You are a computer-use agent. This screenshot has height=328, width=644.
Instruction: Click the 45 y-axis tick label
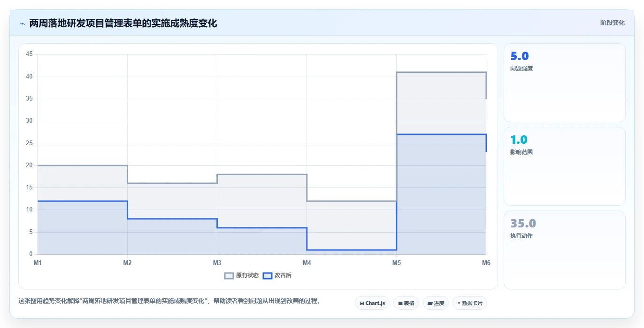tap(29, 54)
